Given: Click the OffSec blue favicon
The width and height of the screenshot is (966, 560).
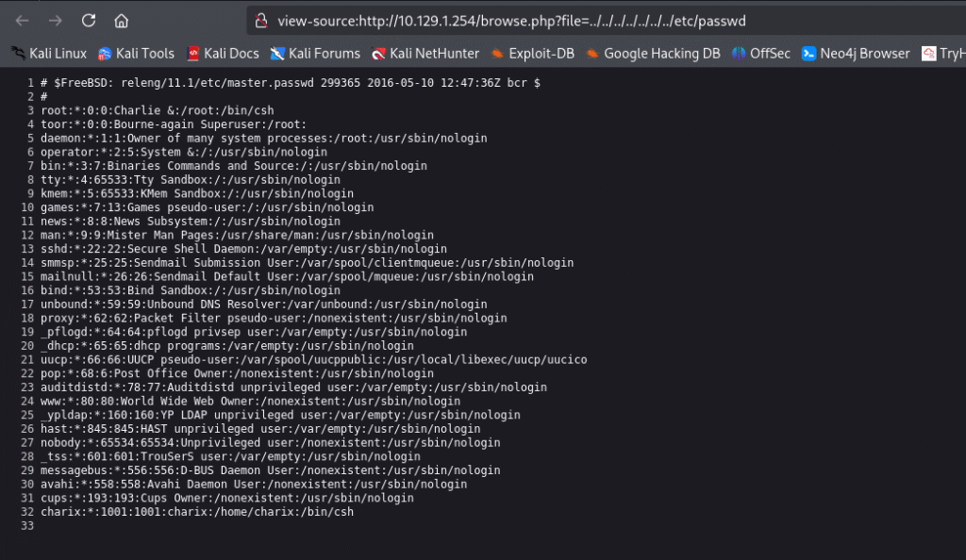Looking at the screenshot, I should (738, 54).
